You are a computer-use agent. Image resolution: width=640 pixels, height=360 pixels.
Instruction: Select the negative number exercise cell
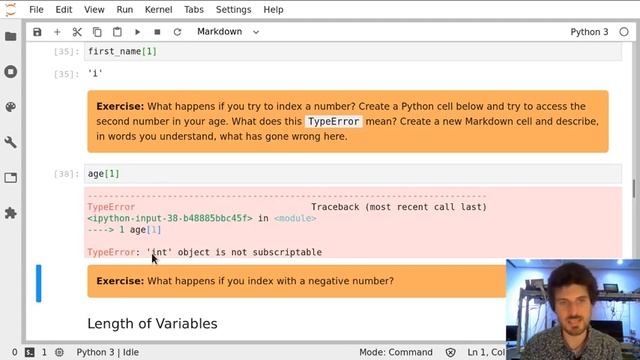(x=296, y=281)
